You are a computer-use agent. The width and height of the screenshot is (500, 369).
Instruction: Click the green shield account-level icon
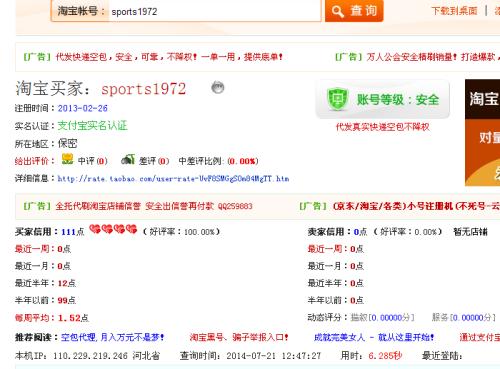pos(337,99)
